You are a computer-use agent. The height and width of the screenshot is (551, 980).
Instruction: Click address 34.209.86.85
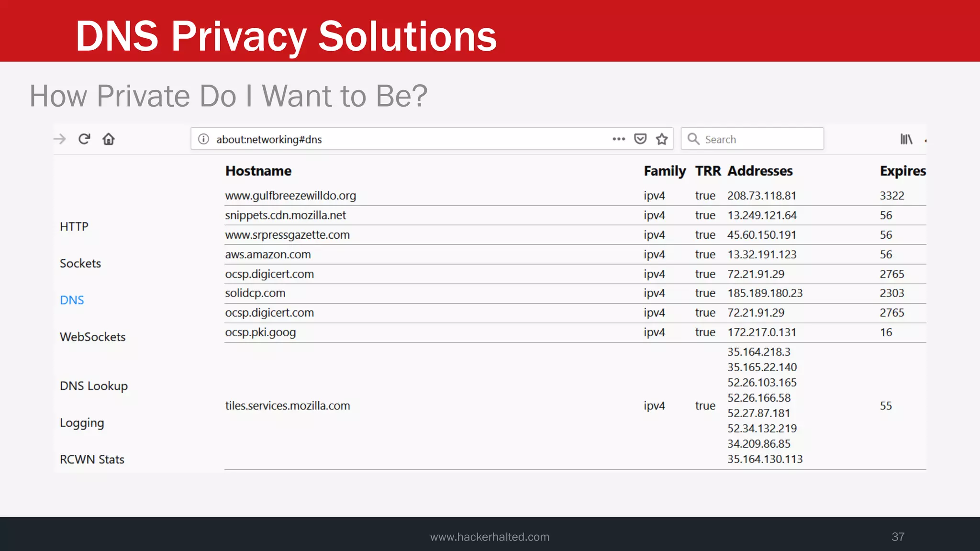tap(759, 443)
